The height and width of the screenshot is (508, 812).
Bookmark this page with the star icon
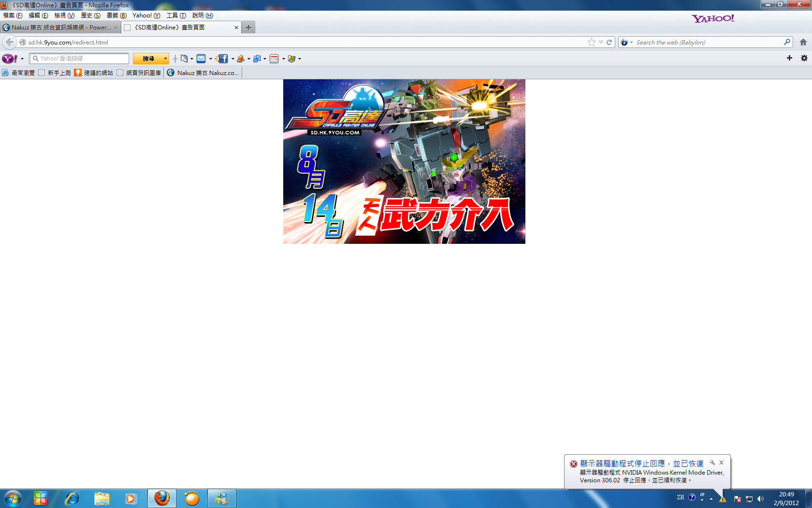tap(592, 42)
